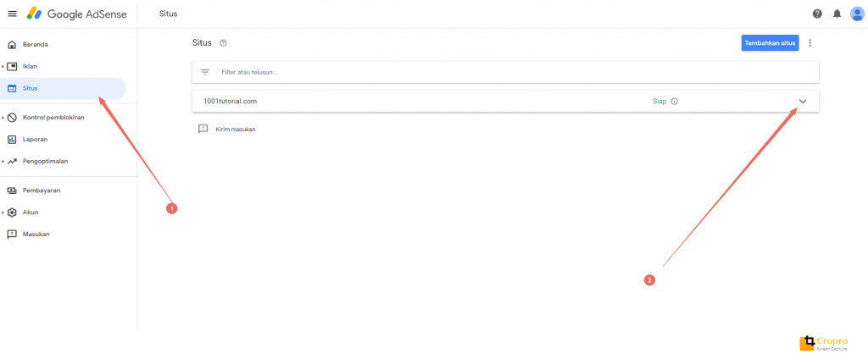
Task: Click info icon next to Siap status
Action: (x=674, y=102)
